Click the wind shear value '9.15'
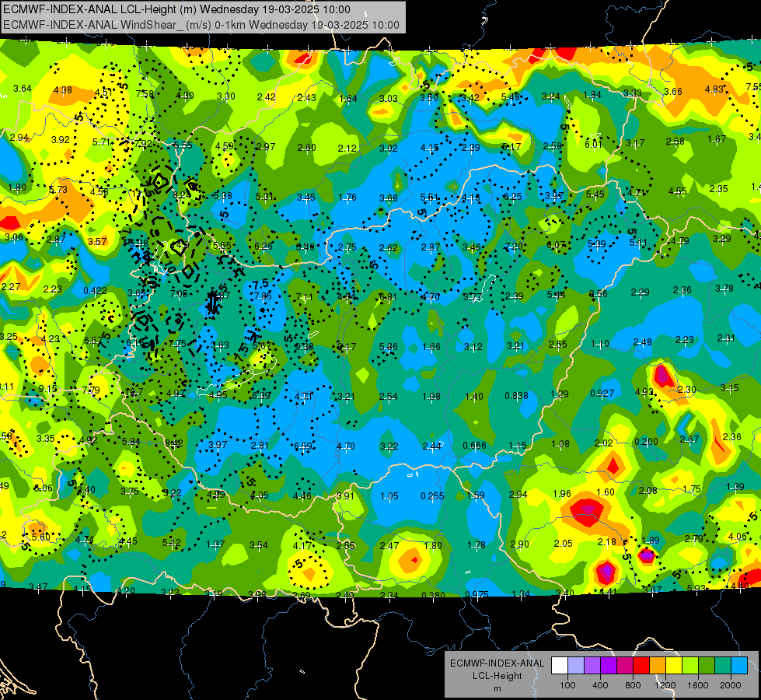Image resolution: width=761 pixels, height=700 pixels. (x=48, y=389)
